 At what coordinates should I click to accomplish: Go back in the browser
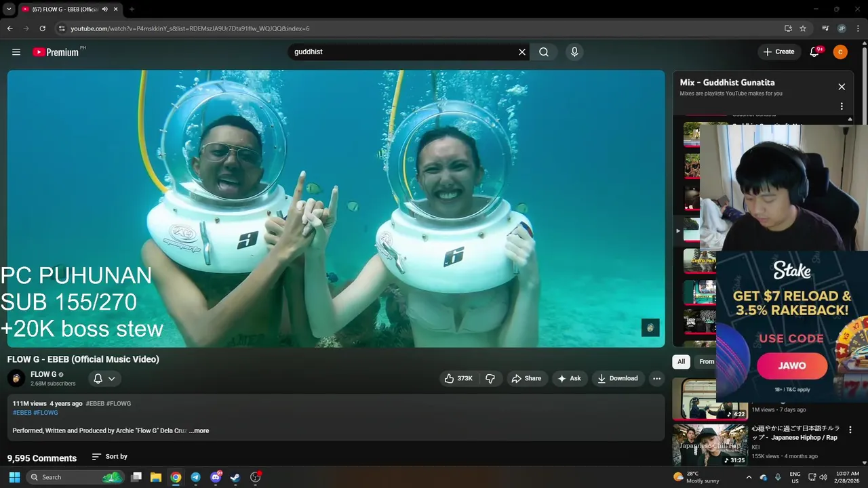tap(9, 28)
